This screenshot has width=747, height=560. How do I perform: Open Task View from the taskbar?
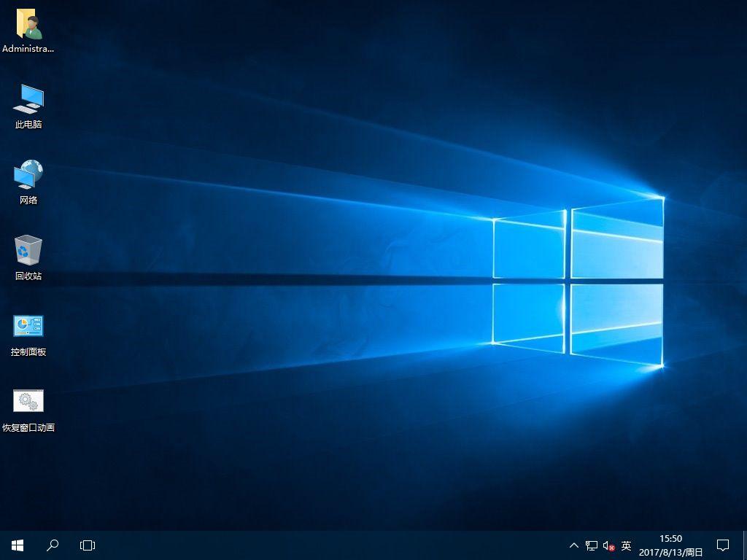click(x=88, y=545)
